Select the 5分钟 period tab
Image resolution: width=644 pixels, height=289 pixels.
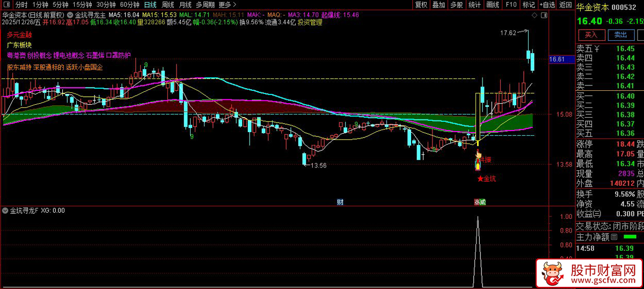click(61, 5)
